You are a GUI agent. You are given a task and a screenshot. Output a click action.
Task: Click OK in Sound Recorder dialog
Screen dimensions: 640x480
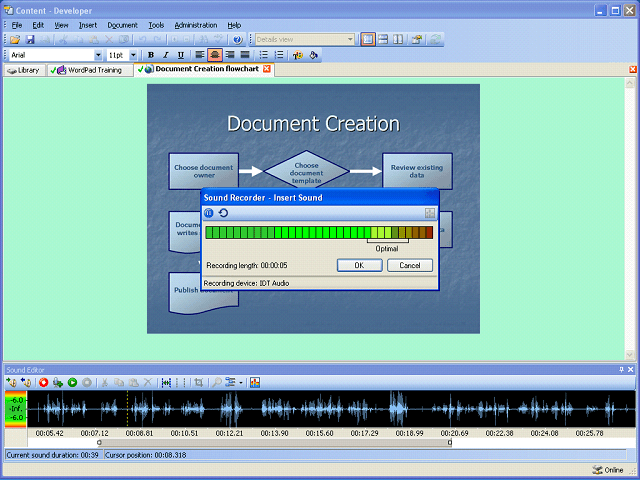click(359, 265)
